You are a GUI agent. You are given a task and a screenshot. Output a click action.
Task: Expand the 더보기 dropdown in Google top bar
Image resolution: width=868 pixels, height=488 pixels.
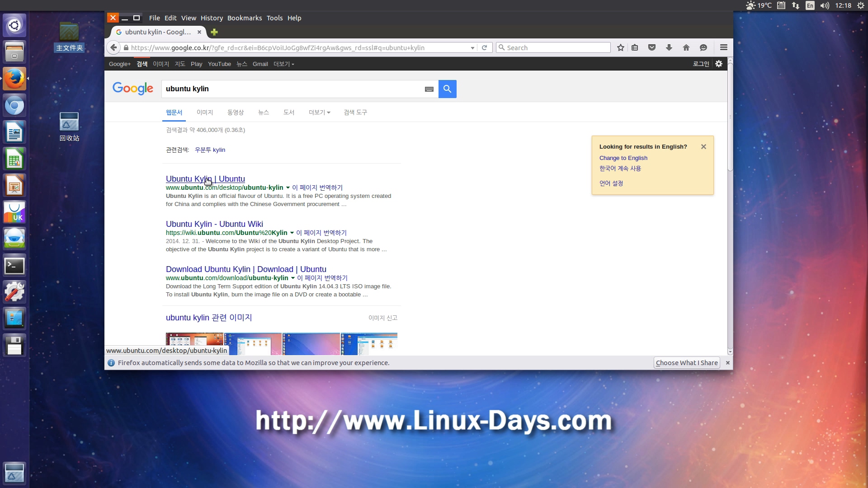(284, 64)
